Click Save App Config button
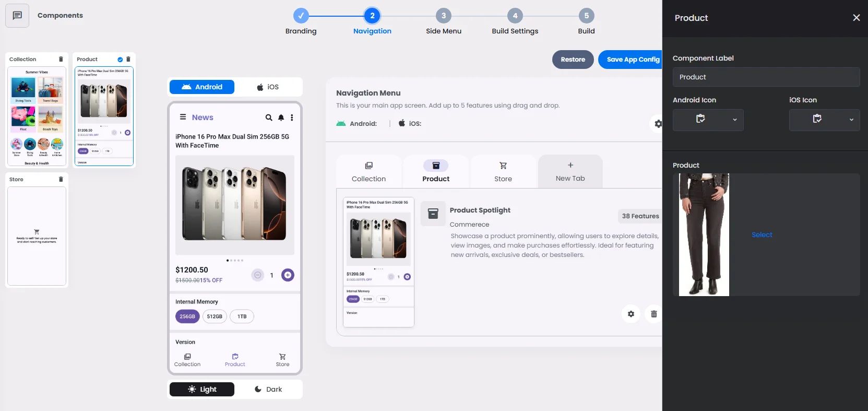Viewport: 868px width, 411px height. (x=631, y=60)
